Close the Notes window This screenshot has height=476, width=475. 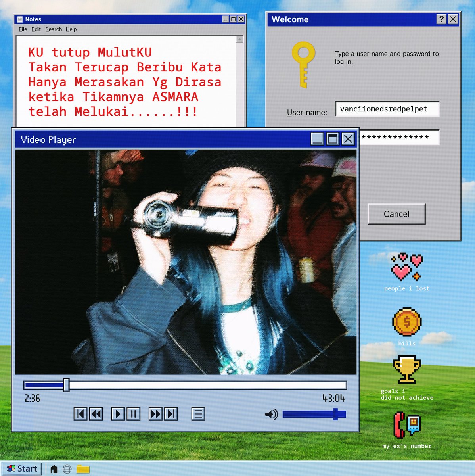(241, 19)
